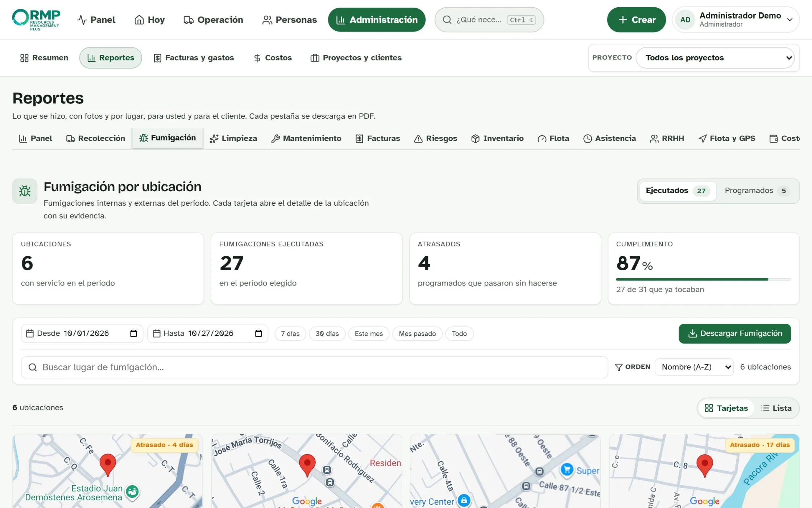Go to the Hoy section

point(149,20)
